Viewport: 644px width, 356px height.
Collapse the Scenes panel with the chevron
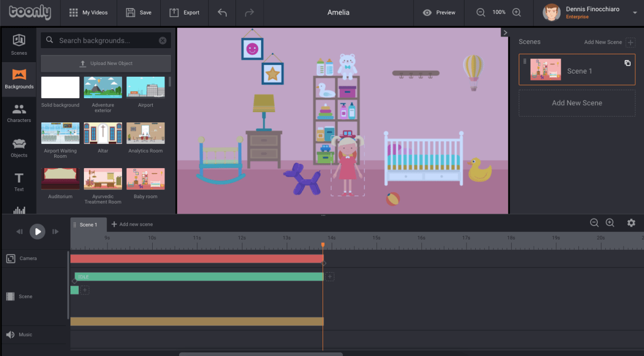(505, 33)
